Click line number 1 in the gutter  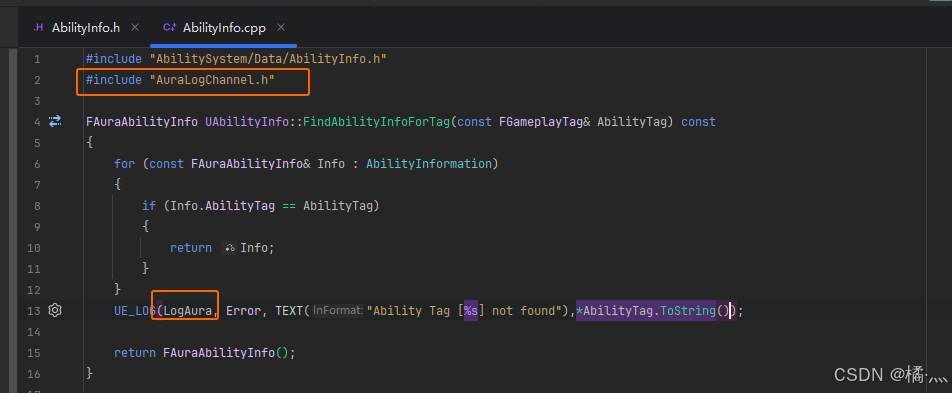click(x=38, y=59)
